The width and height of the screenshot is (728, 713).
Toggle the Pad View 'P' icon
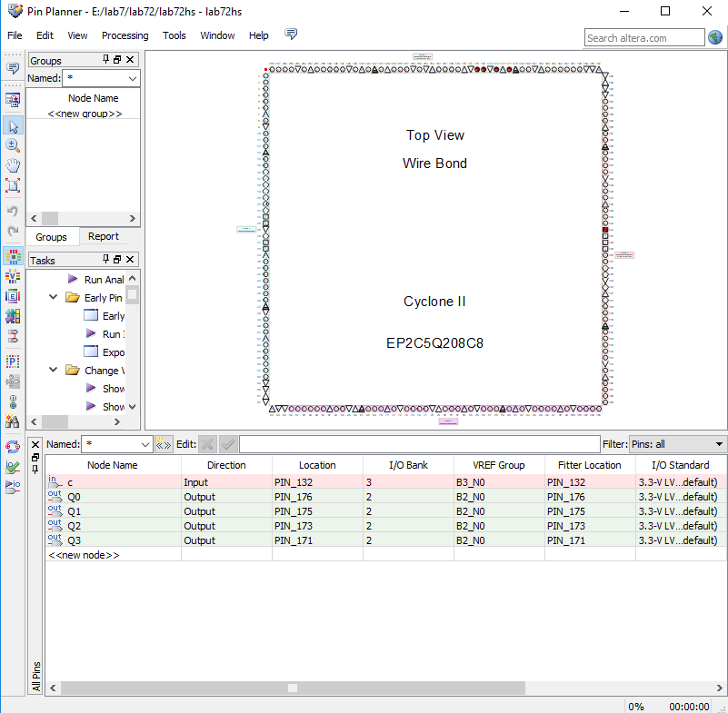pos(13,361)
